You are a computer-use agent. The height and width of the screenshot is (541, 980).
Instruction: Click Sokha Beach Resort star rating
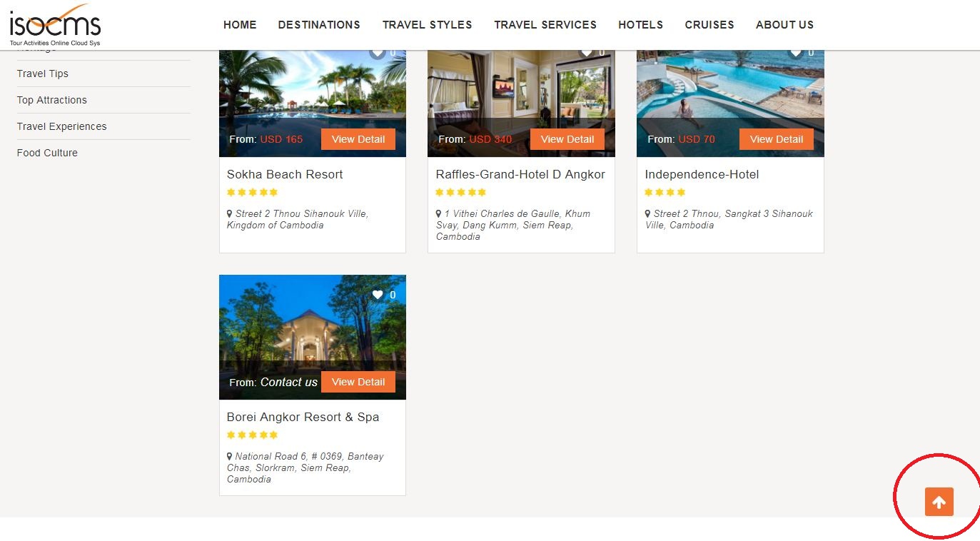pyautogui.click(x=252, y=192)
